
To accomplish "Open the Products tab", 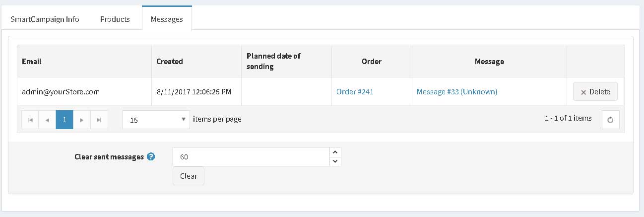I will coord(115,19).
